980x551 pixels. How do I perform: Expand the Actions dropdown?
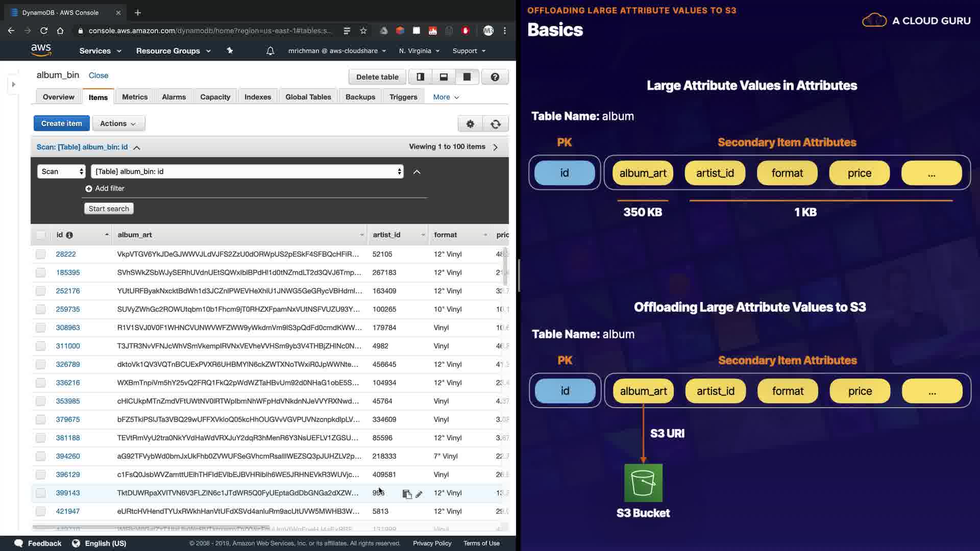[118, 123]
